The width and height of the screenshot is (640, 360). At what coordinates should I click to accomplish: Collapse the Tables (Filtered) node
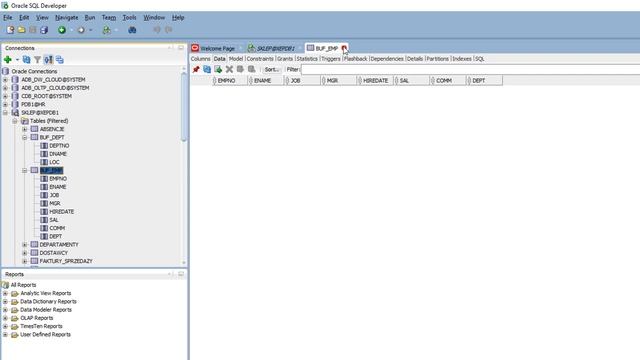point(15,121)
